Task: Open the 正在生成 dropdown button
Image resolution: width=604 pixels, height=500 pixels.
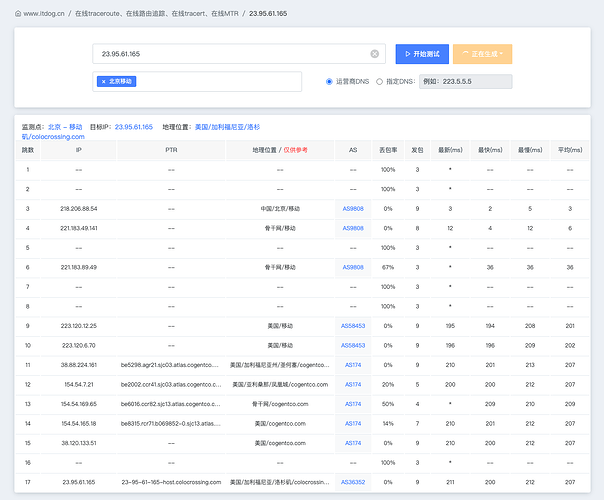Action: click(482, 54)
